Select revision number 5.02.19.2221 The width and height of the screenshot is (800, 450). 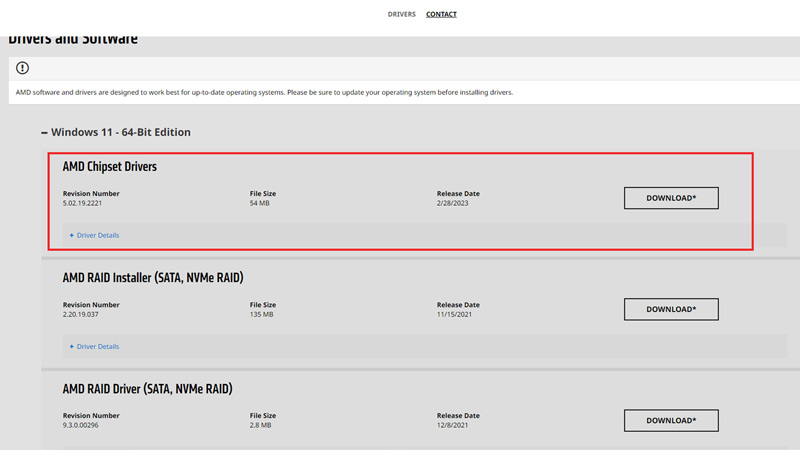83,203
